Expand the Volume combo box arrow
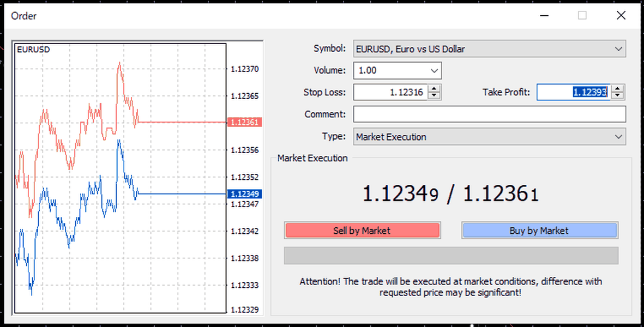The image size is (644, 327). [x=434, y=70]
